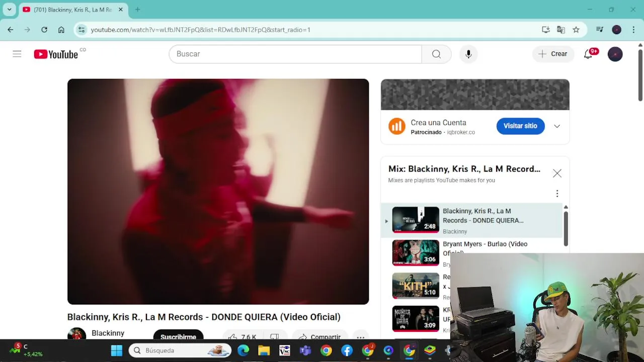Launch Microsoft Edge from taskbar
The width and height of the screenshot is (644, 362).
pos(243,350)
